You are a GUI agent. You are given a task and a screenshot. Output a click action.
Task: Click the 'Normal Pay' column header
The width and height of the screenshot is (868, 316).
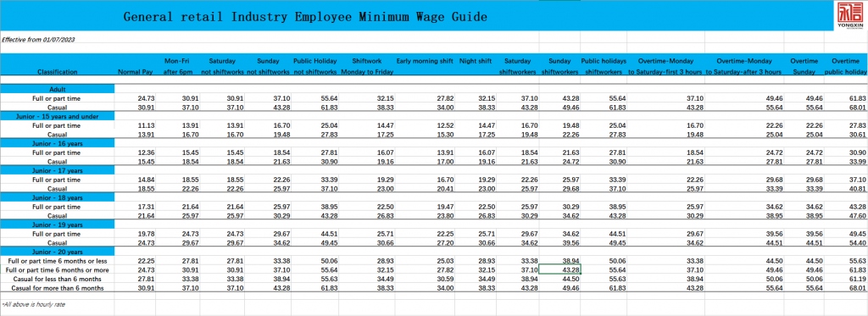[135, 71]
